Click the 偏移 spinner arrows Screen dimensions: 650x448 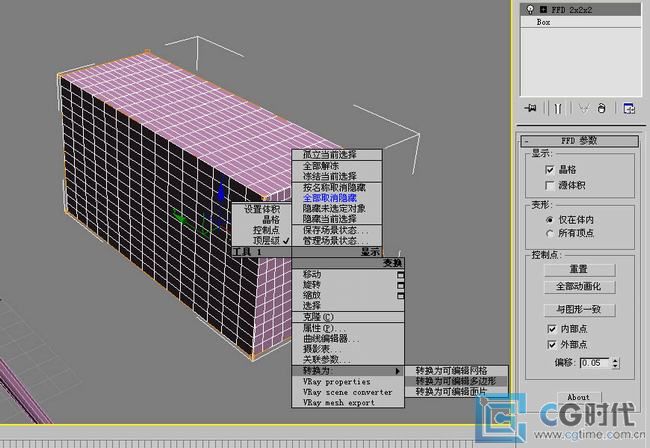[615, 363]
